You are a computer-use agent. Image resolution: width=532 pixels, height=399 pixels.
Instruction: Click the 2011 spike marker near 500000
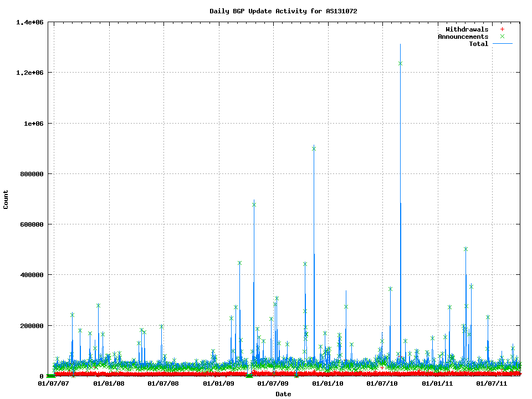465,249
